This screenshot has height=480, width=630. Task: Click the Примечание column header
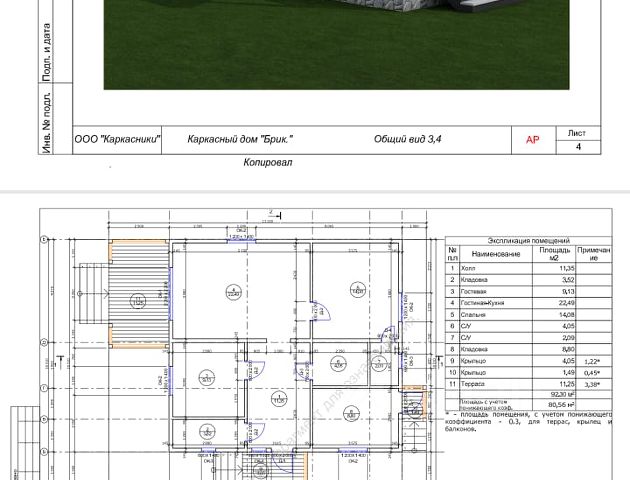point(593,254)
